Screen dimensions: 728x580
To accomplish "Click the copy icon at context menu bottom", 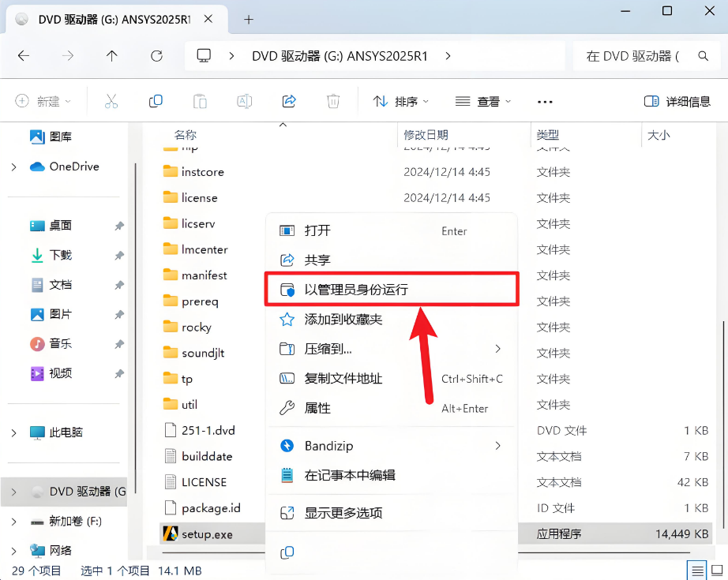I will pyautogui.click(x=287, y=552).
